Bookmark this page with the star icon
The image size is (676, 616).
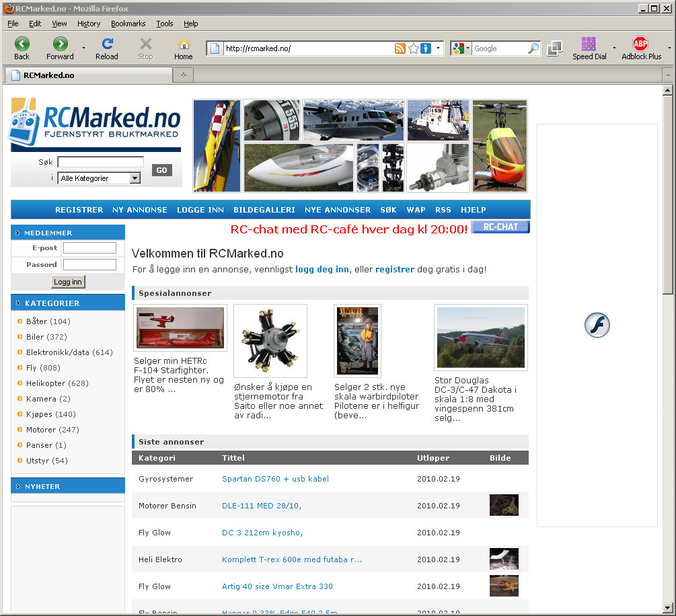(x=413, y=48)
